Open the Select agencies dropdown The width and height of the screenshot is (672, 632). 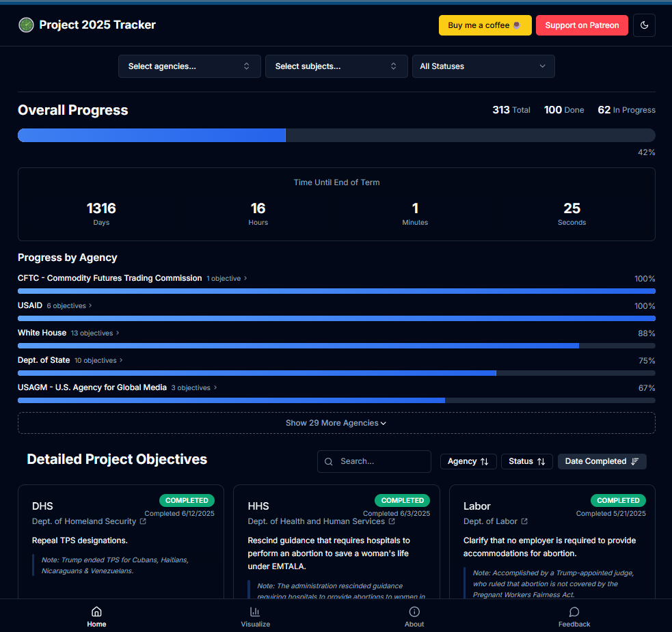(x=189, y=66)
